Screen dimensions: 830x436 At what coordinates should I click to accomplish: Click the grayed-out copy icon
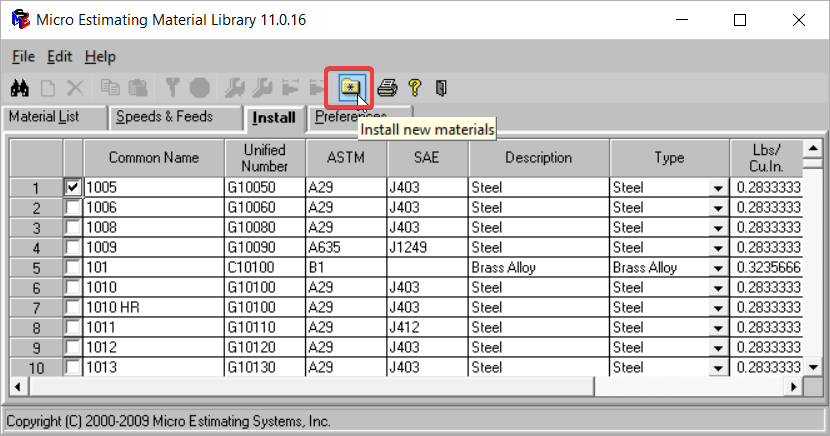110,88
